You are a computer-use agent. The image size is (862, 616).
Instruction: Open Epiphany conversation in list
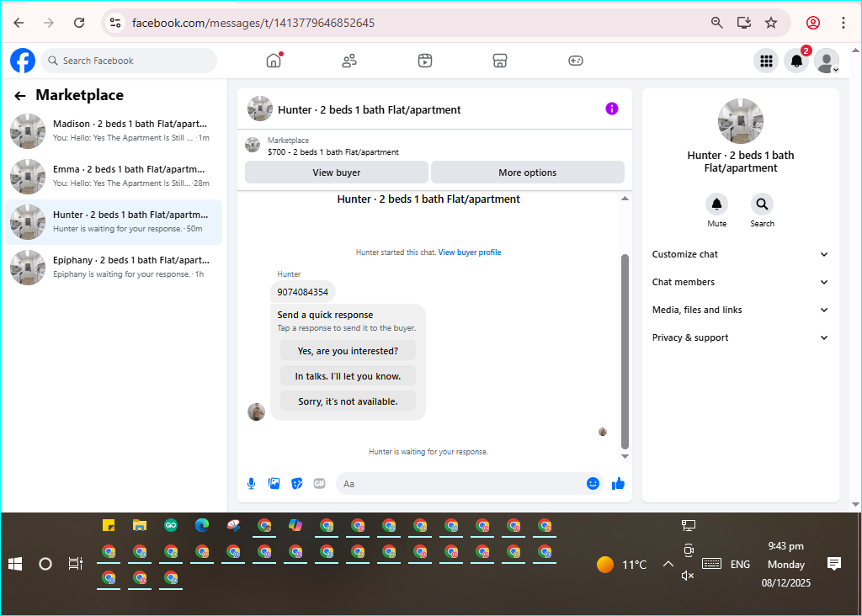pyautogui.click(x=114, y=268)
